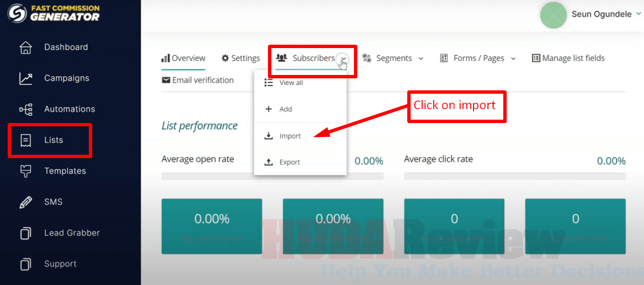The height and width of the screenshot is (285, 644).
Task: Open the Email verification tab
Action: (x=198, y=80)
